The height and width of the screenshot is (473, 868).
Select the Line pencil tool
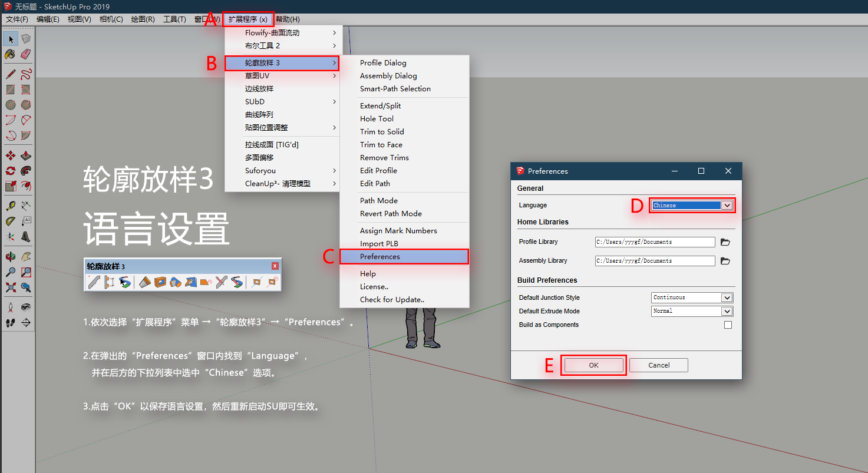coord(11,74)
